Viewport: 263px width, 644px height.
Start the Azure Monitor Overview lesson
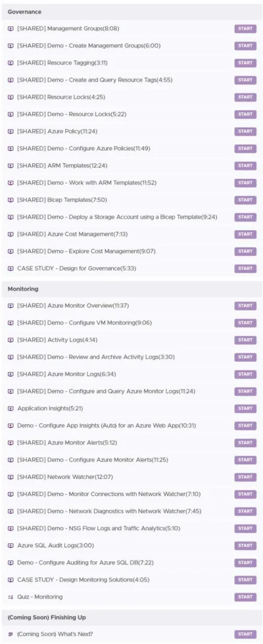[x=245, y=306]
